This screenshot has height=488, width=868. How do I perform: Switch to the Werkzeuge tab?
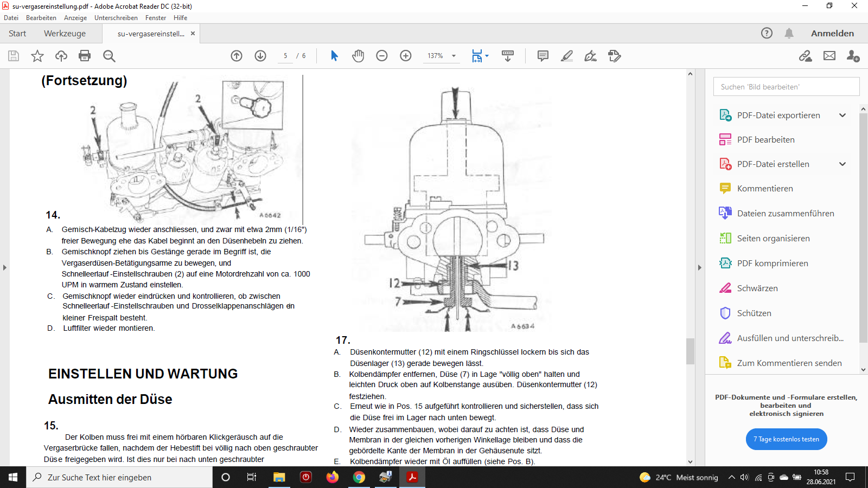[x=65, y=34]
